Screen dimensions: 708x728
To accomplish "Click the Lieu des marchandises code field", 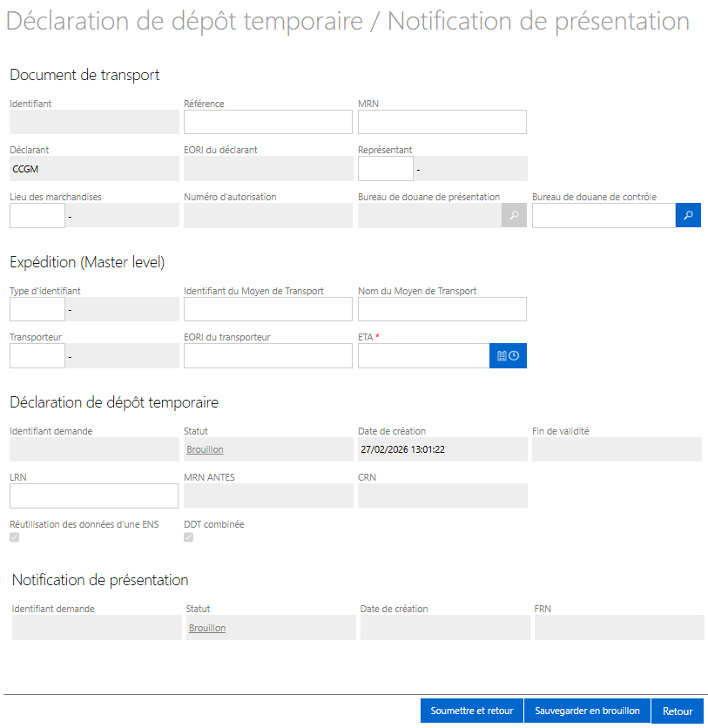I will 37,215.
